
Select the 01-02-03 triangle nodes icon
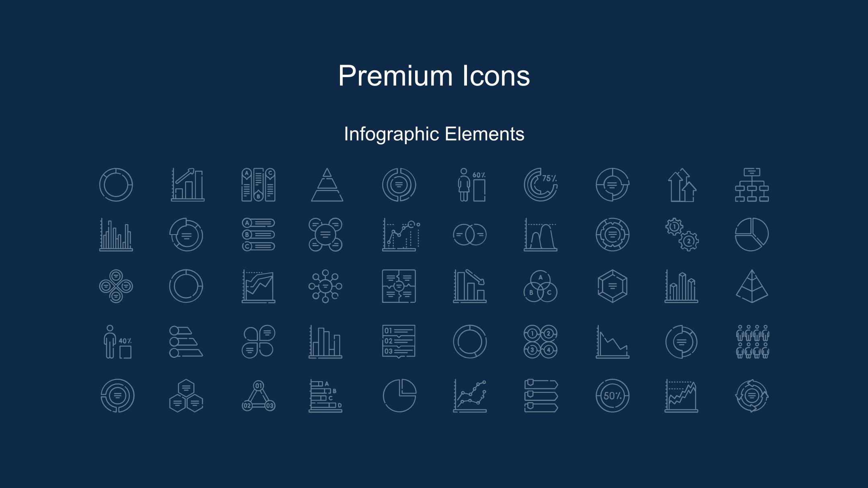(x=258, y=396)
